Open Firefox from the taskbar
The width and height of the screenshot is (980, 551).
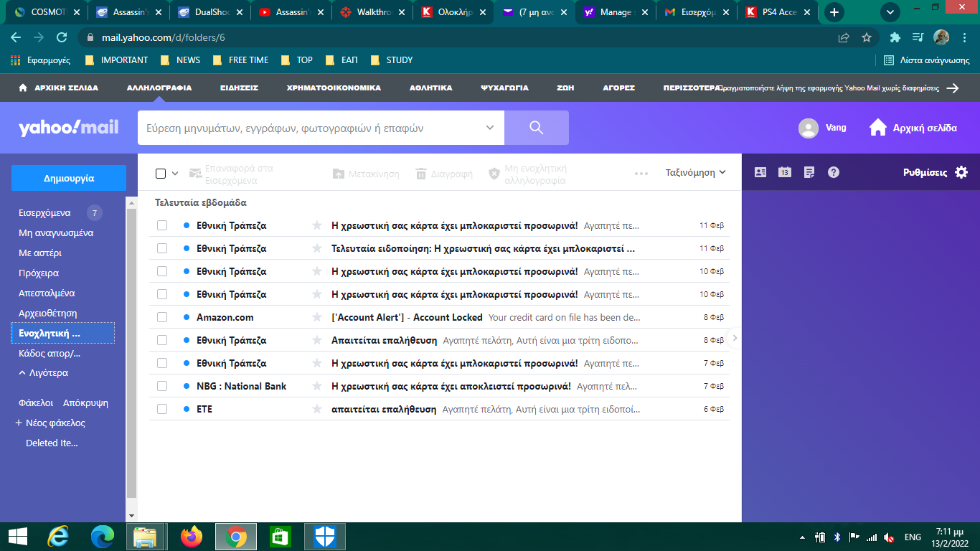click(192, 537)
